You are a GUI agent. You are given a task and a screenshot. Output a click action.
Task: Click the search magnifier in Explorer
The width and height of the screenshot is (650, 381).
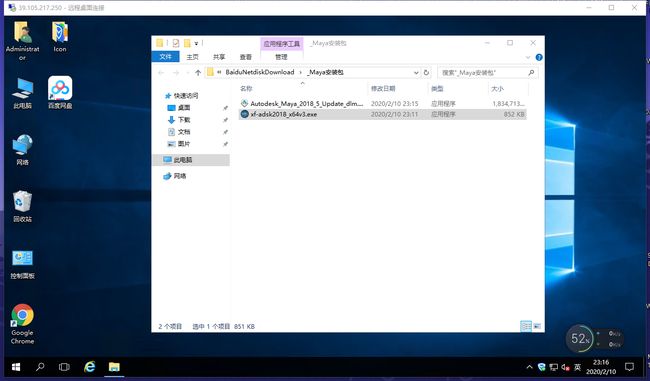[531, 73]
